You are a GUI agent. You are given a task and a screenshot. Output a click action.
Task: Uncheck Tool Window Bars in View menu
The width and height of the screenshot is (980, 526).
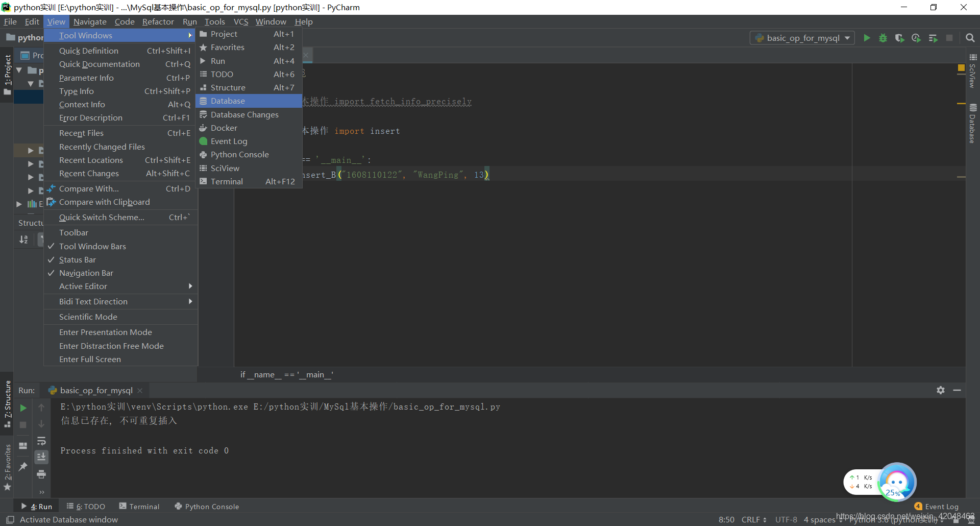pyautogui.click(x=120, y=246)
